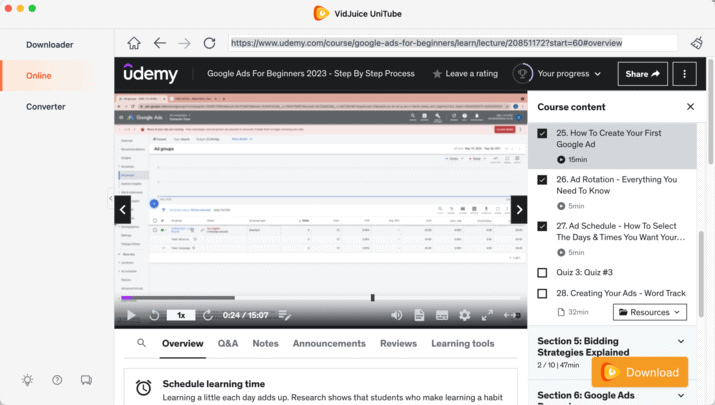Screen dimensions: 715x405
Task: Check lecture 28 Creating Your Ads checkbox
Action: click(x=542, y=293)
